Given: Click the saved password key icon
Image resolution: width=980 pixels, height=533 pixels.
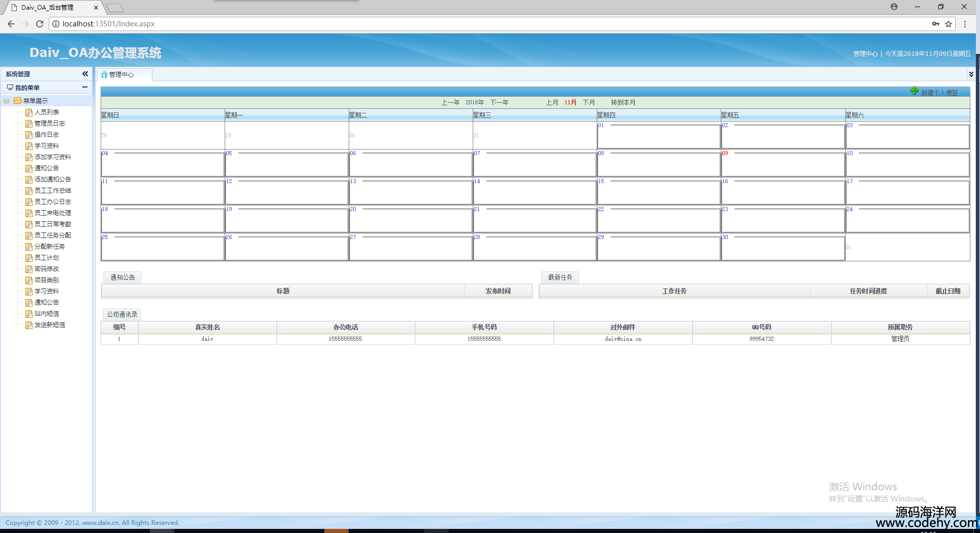Looking at the screenshot, I should click(935, 24).
